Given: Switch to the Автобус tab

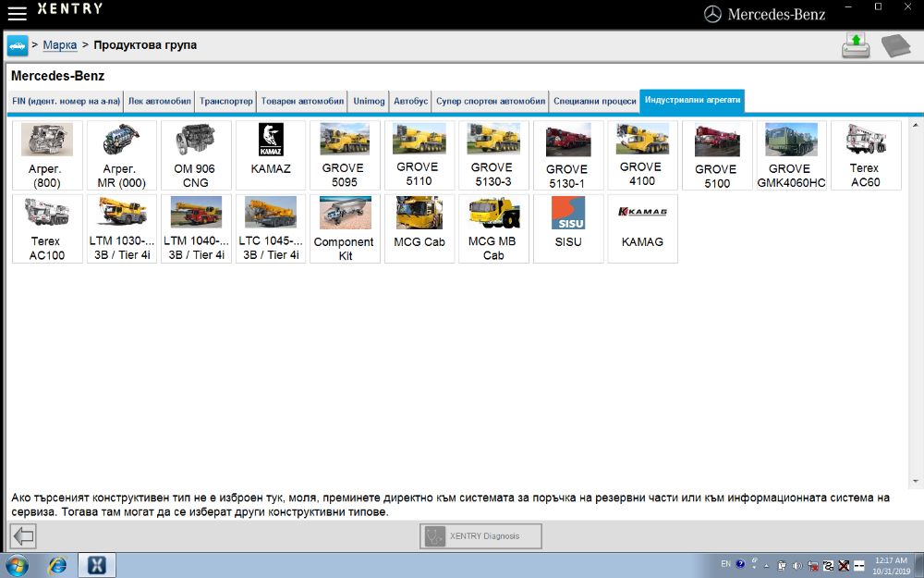Looking at the screenshot, I should point(411,101).
